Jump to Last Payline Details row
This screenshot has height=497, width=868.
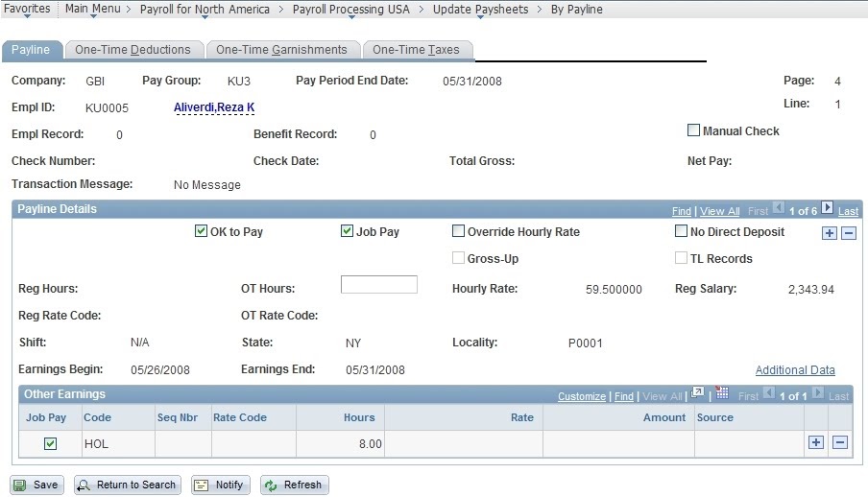(848, 211)
